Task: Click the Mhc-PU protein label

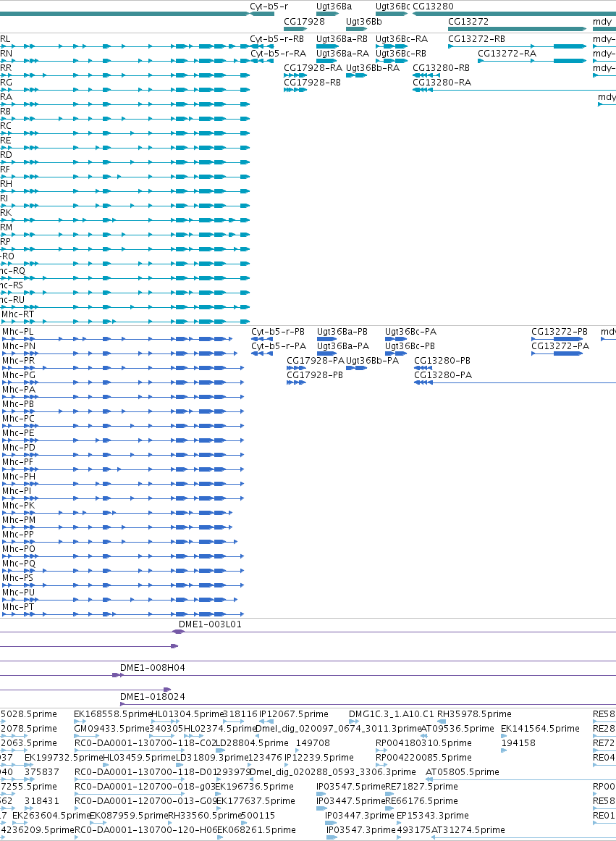Action: 18,593
